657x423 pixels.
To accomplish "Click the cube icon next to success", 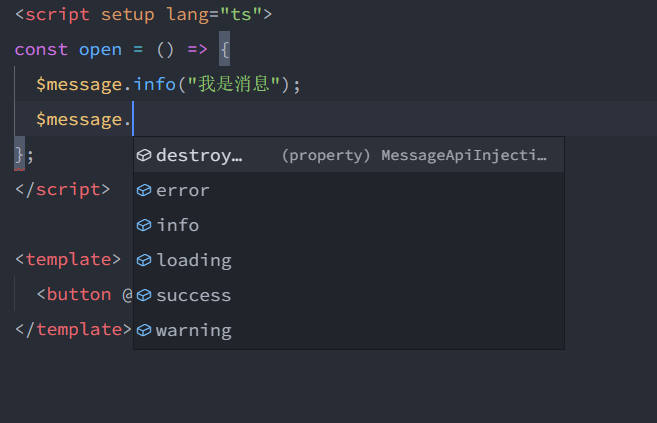I will point(144,295).
